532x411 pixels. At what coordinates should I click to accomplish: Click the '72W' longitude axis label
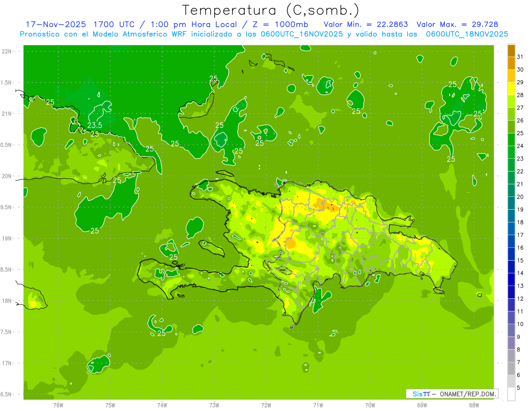[x=266, y=405]
